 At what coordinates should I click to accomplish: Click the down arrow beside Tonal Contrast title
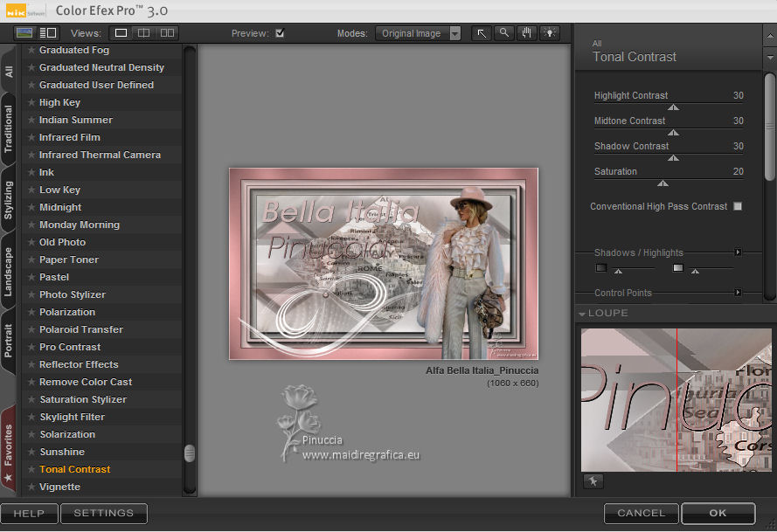[769, 58]
